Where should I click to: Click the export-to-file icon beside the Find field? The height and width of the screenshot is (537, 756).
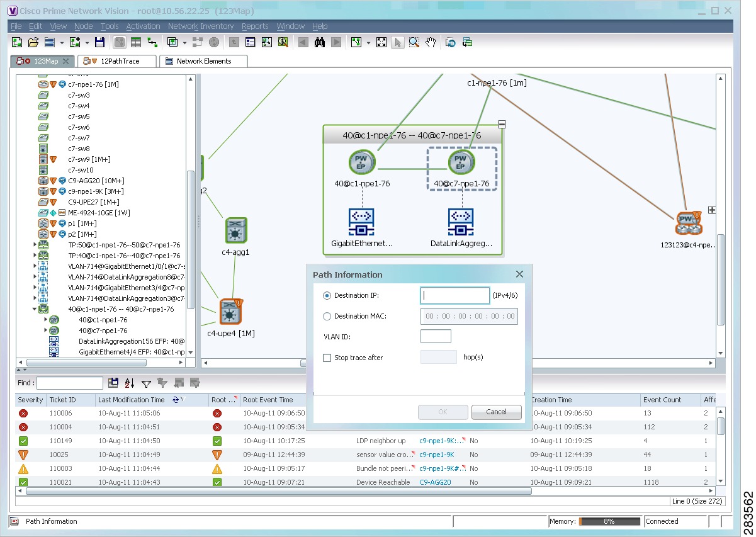(114, 383)
